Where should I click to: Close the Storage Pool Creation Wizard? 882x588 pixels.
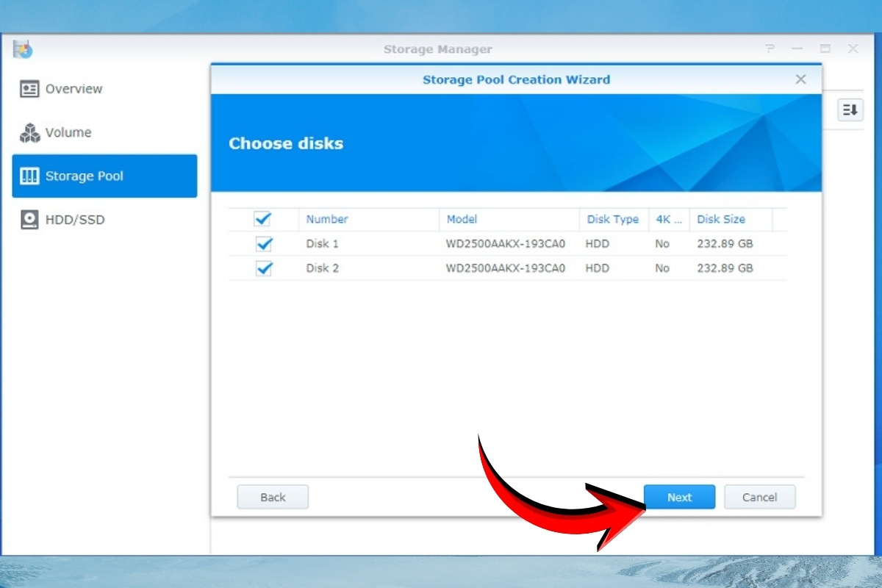tap(801, 79)
